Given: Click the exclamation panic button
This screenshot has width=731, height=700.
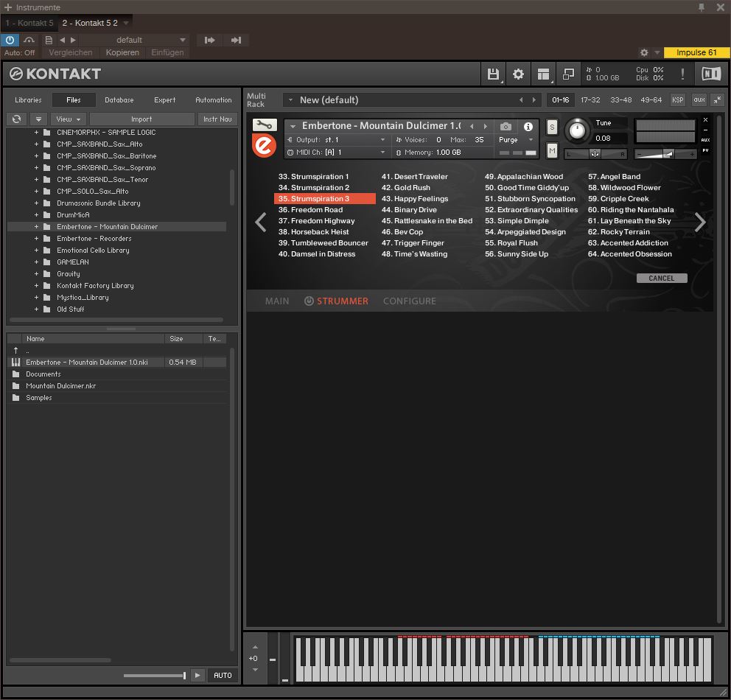Looking at the screenshot, I should (x=682, y=74).
